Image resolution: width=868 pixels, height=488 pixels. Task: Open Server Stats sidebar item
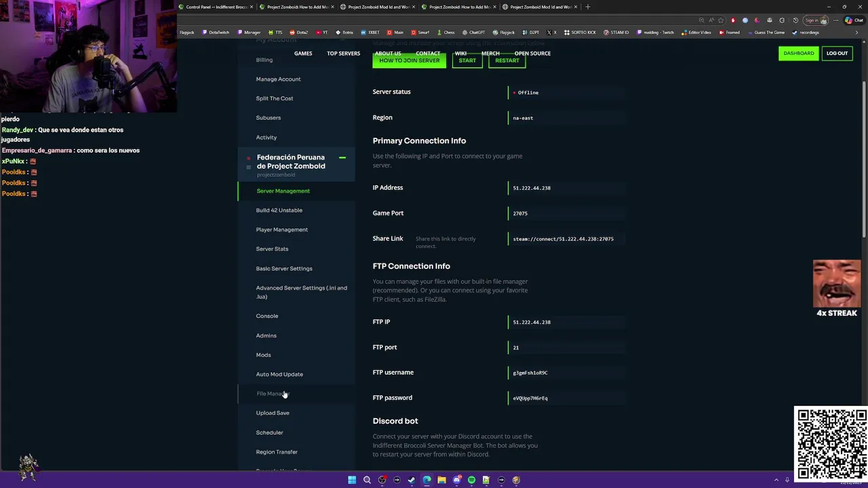pos(272,249)
